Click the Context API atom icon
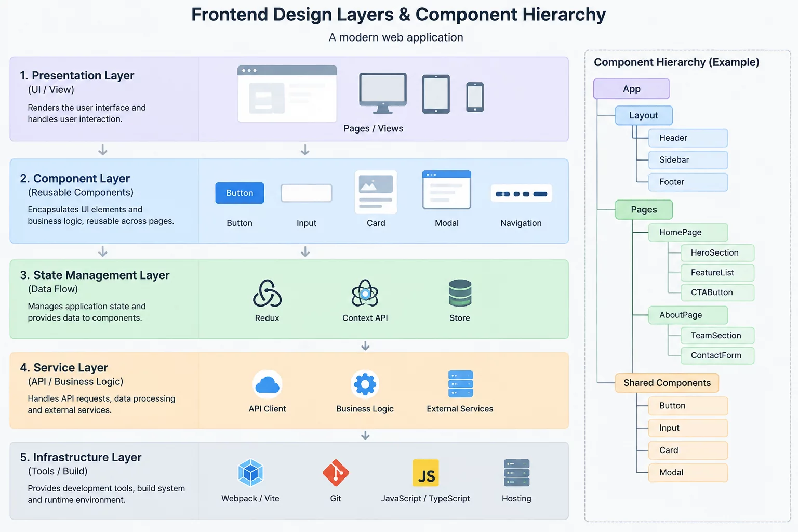Screen dimensions: 798x532 click(x=365, y=294)
